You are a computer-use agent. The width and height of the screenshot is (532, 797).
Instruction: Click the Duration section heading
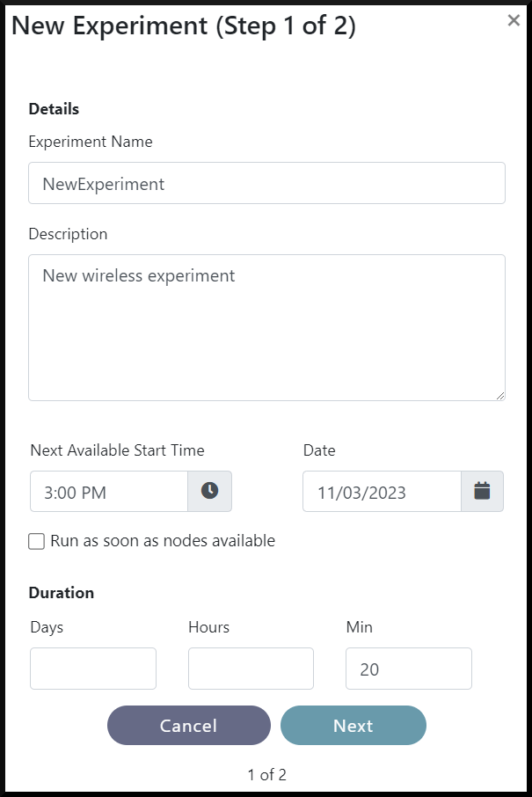[x=62, y=593]
